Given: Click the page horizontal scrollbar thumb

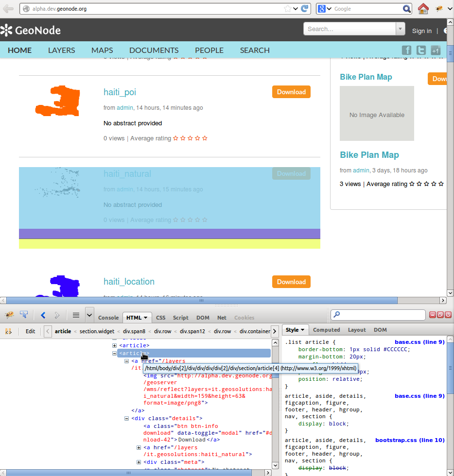Looking at the screenshot, I should point(202,300).
